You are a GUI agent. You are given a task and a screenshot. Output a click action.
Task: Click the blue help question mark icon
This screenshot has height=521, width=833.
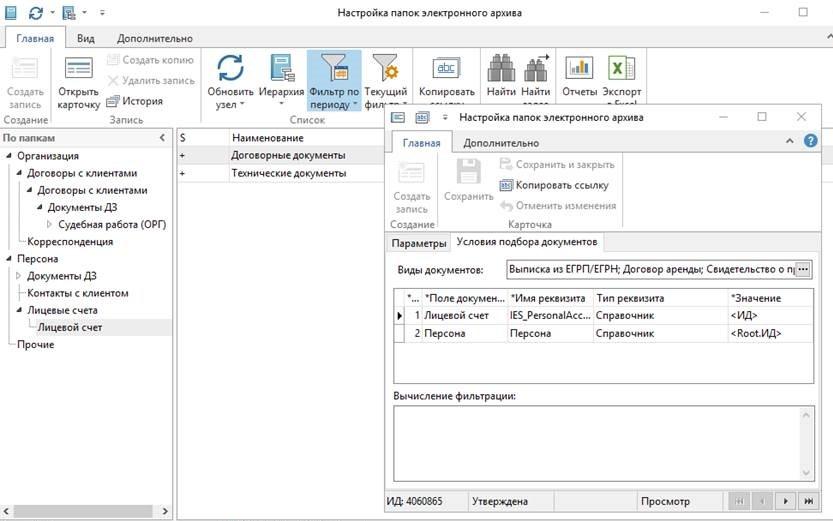click(810, 141)
